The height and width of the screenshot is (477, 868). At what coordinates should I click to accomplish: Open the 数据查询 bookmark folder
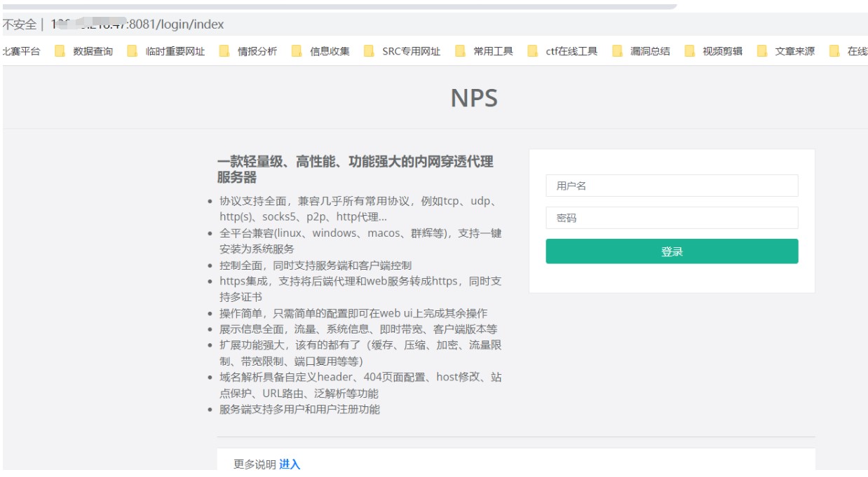[x=85, y=51]
